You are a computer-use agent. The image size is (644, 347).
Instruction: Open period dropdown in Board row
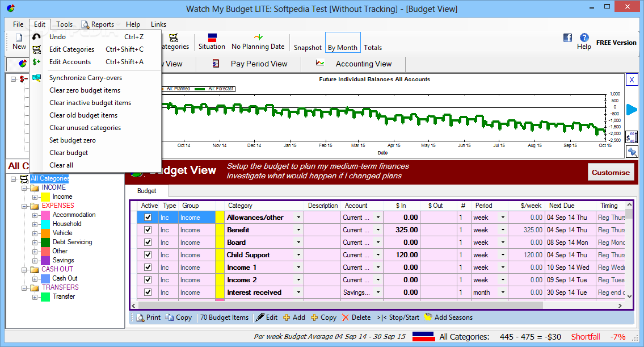503,242
